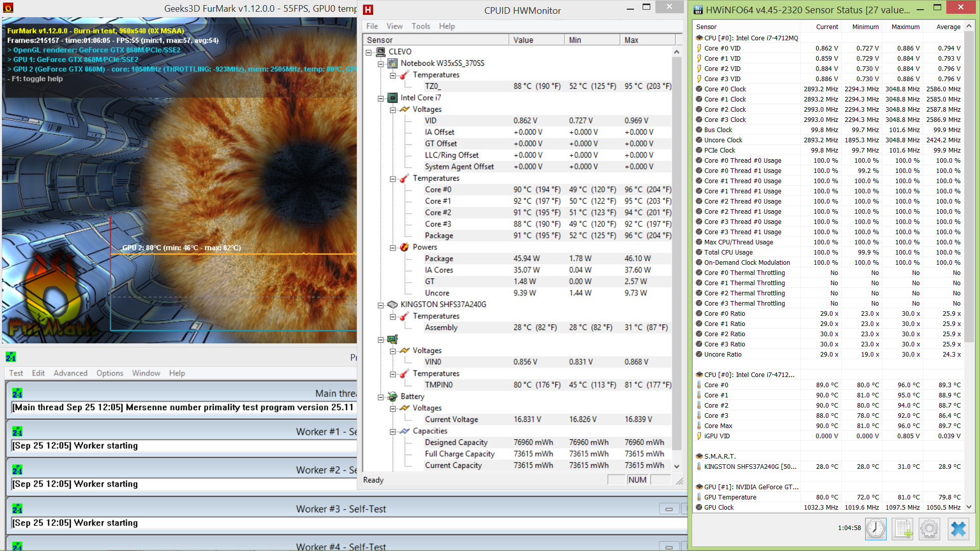
Task: Open HWMonitor File menu
Action: 372,26
